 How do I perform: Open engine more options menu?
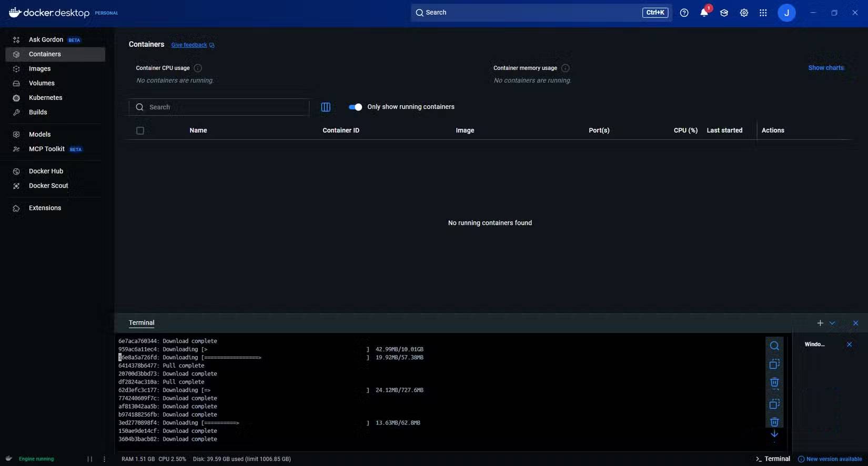tap(104, 459)
